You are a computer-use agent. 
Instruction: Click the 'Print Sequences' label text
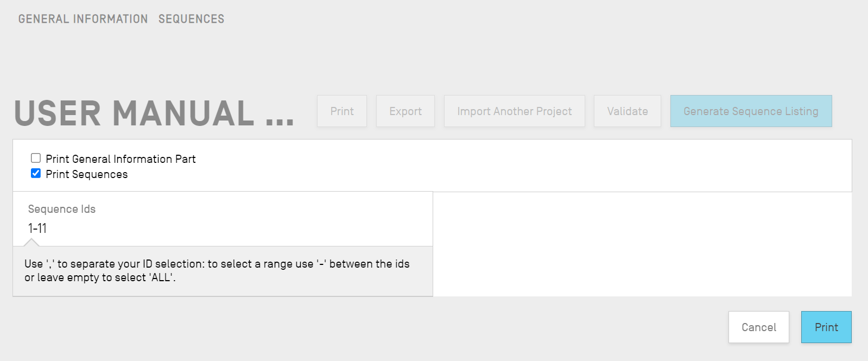(87, 174)
